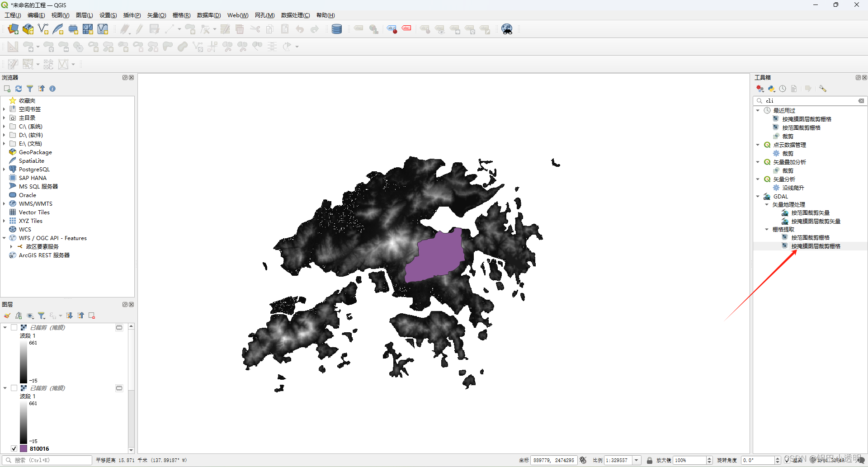
Task: Collapse WFS / OGC API - Features node
Action: pos(4,238)
